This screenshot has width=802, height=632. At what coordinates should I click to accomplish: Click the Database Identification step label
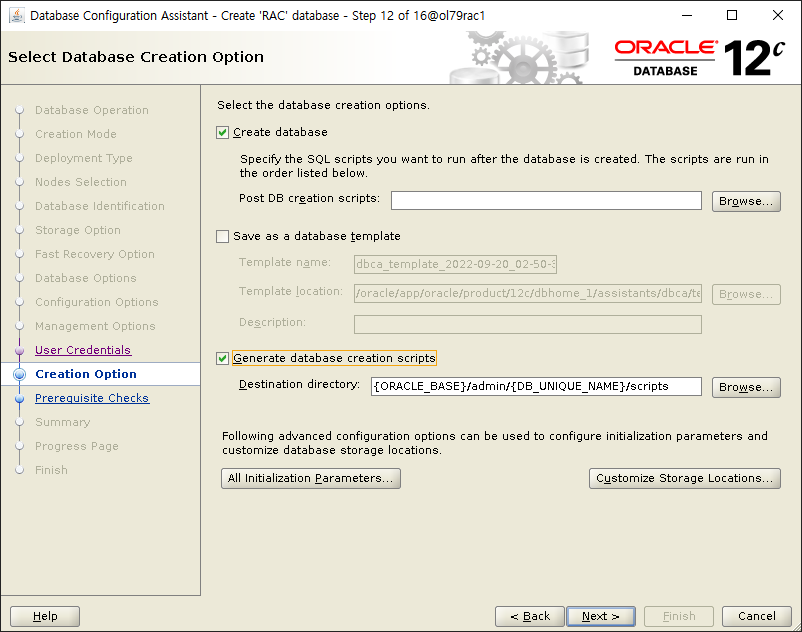click(x=100, y=206)
